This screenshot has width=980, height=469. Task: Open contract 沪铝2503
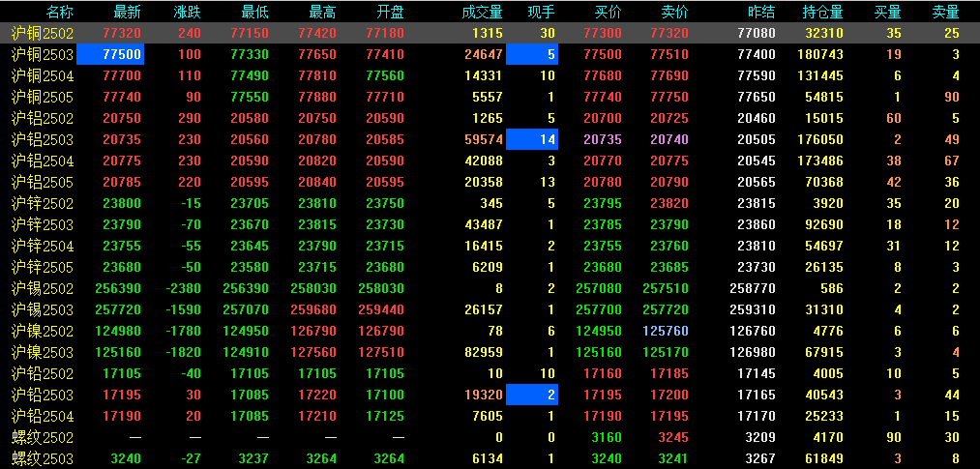click(x=43, y=139)
